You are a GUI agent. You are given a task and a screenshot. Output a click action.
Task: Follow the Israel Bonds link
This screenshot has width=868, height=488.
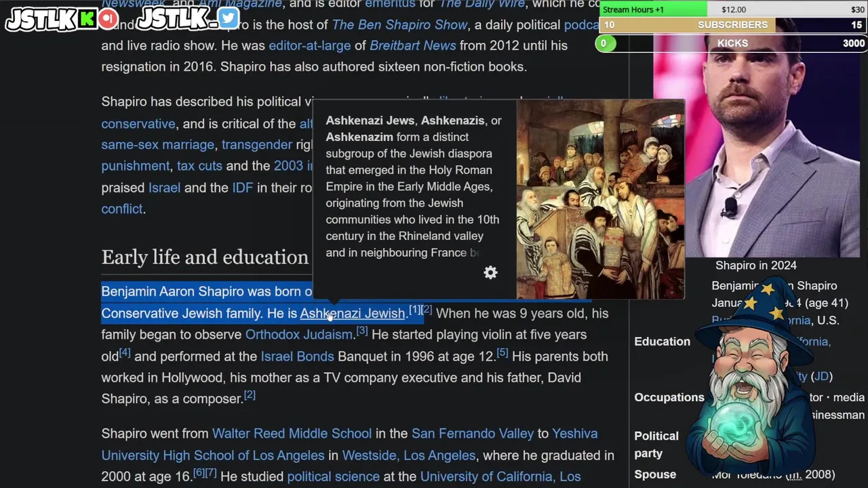(x=297, y=357)
